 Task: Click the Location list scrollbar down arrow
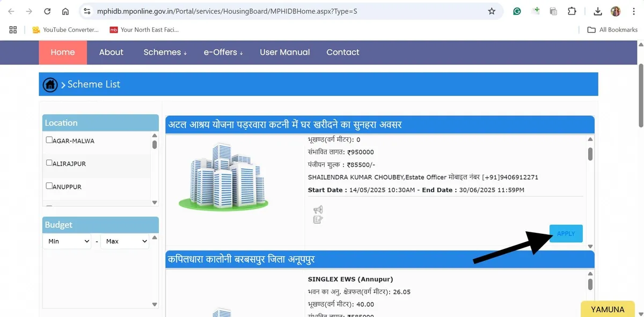pyautogui.click(x=155, y=202)
